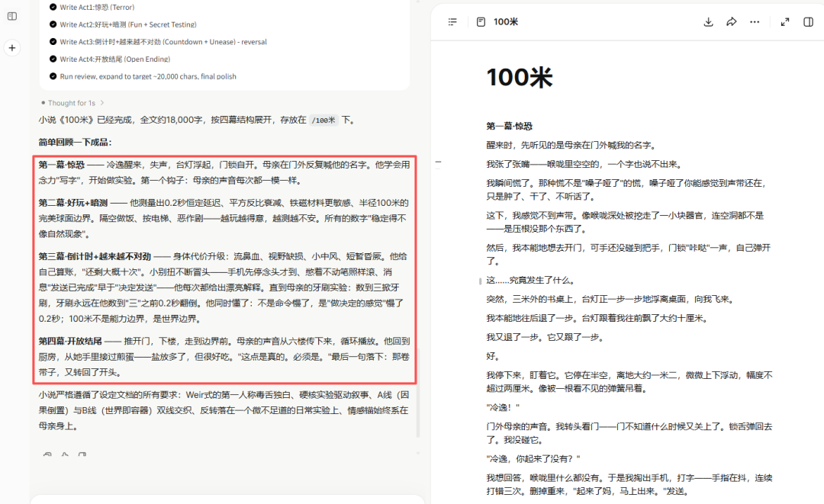Click the bold text 简单回顾一下成品

coord(75,143)
